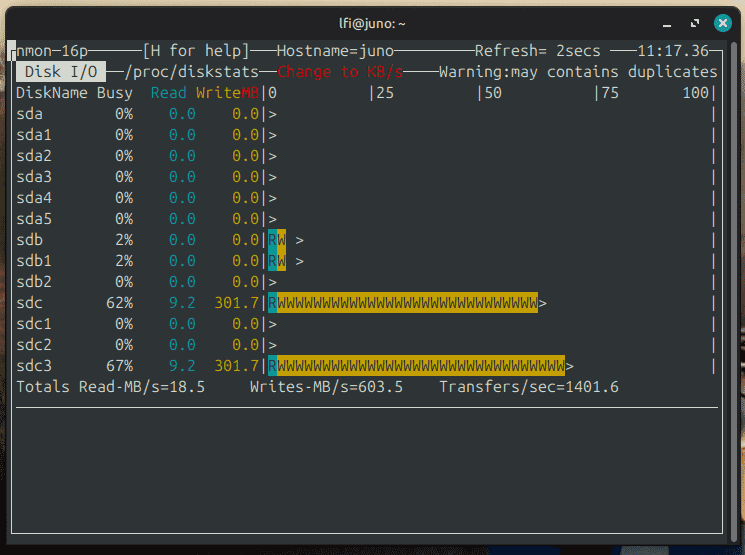Viewport: 745px width, 555px height.
Task: Click the 25 scale marker
Action: (x=385, y=93)
